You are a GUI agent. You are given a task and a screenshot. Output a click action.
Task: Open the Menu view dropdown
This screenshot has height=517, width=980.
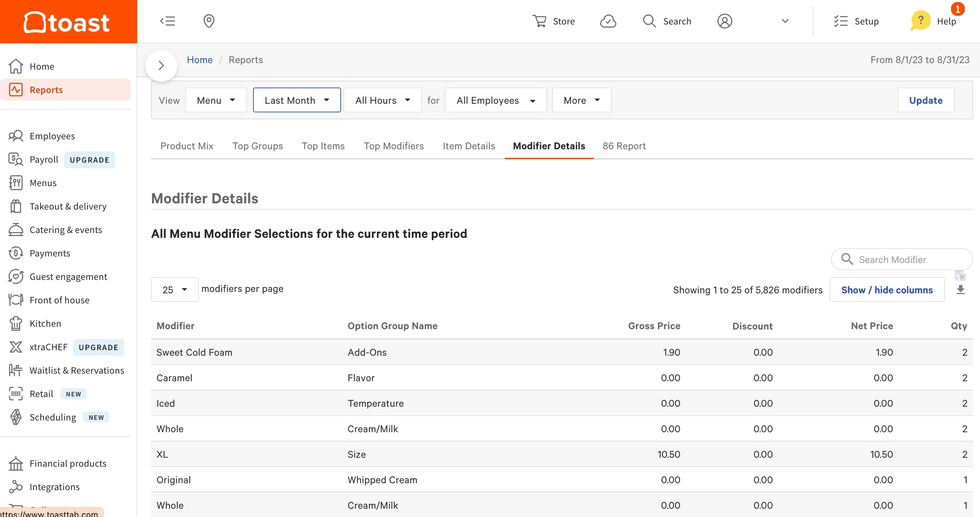216,100
